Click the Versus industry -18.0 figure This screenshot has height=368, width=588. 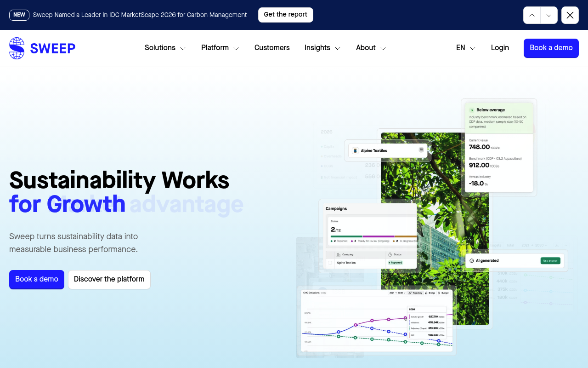point(476,184)
